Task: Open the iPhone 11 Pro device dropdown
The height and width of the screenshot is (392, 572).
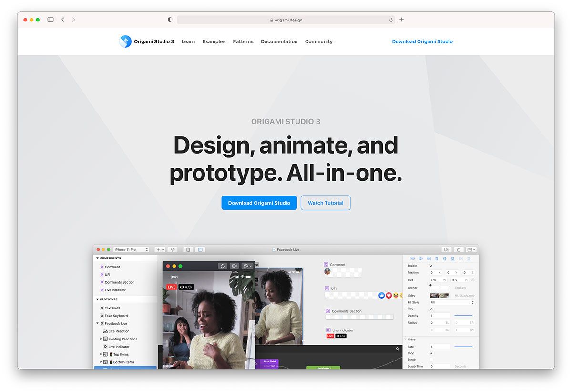Action: pos(131,249)
